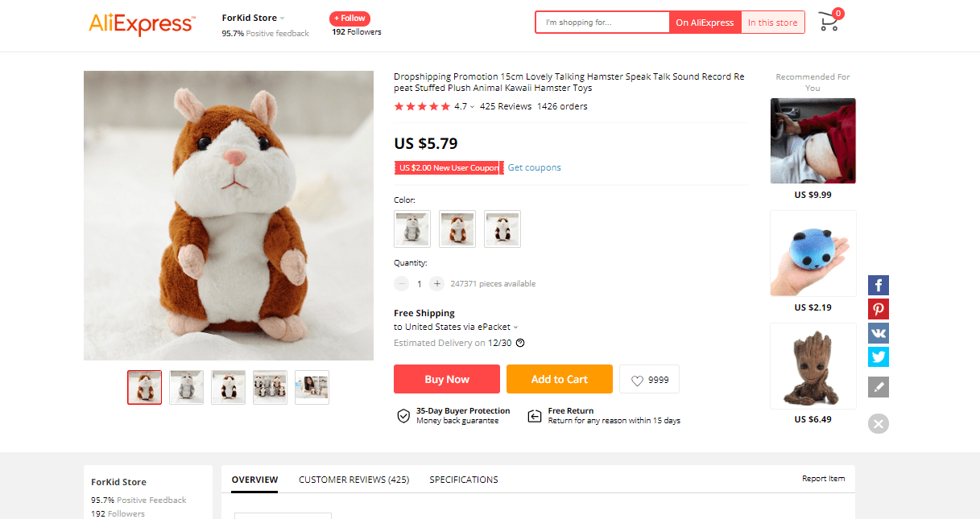The image size is (980, 519).
Task: Select the second hamster color variant
Action: (457, 229)
